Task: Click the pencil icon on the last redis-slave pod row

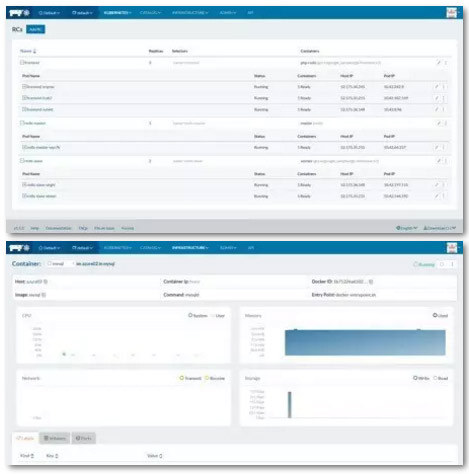Action: click(x=436, y=196)
